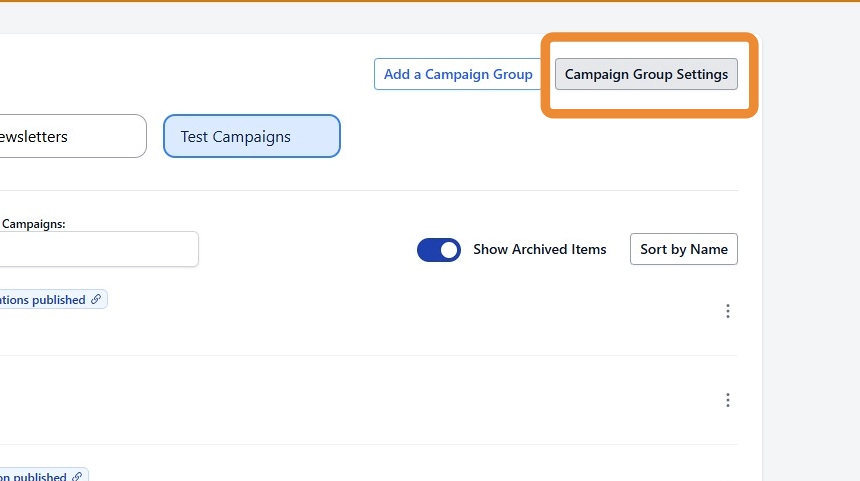The image size is (860, 481).
Task: Open the first campaign's three-dot menu
Action: click(727, 311)
